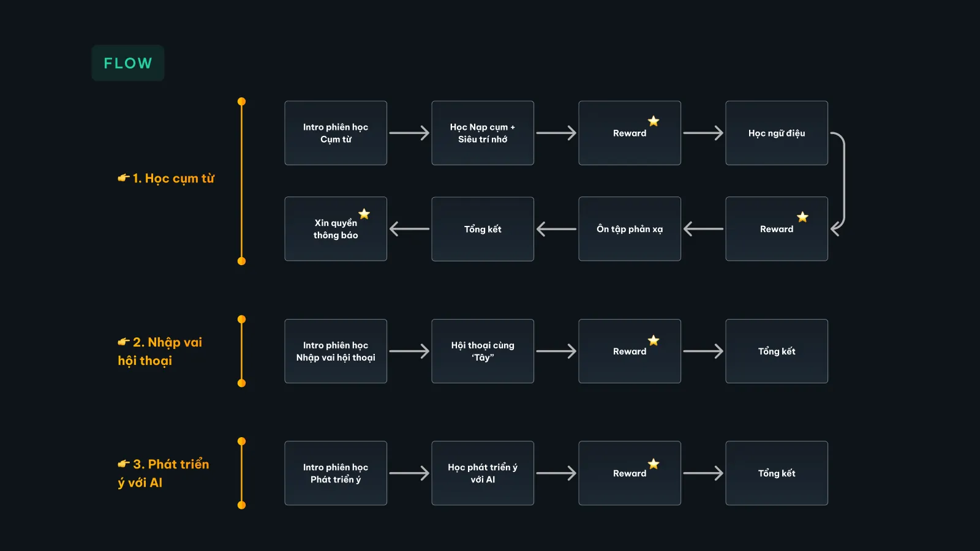Screen dimensions: 980x551
Task: Click the pointing hand icon beside '3. Phát triển'
Action: tap(124, 464)
